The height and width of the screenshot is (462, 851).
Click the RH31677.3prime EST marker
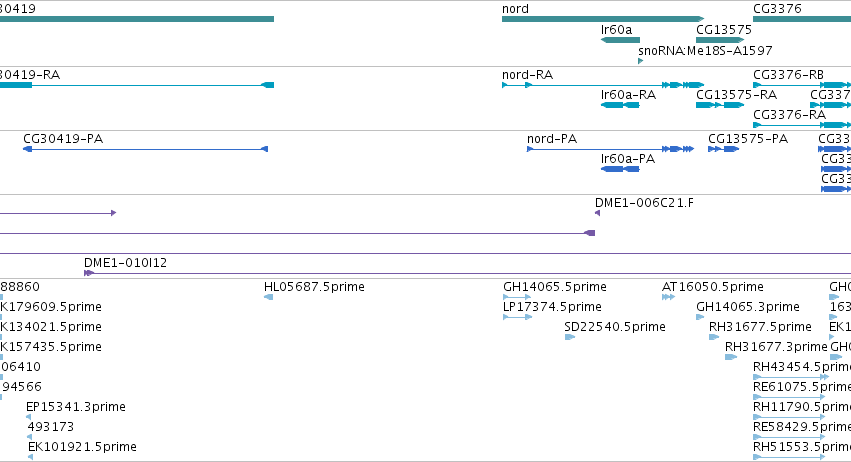pyautogui.click(x=731, y=357)
